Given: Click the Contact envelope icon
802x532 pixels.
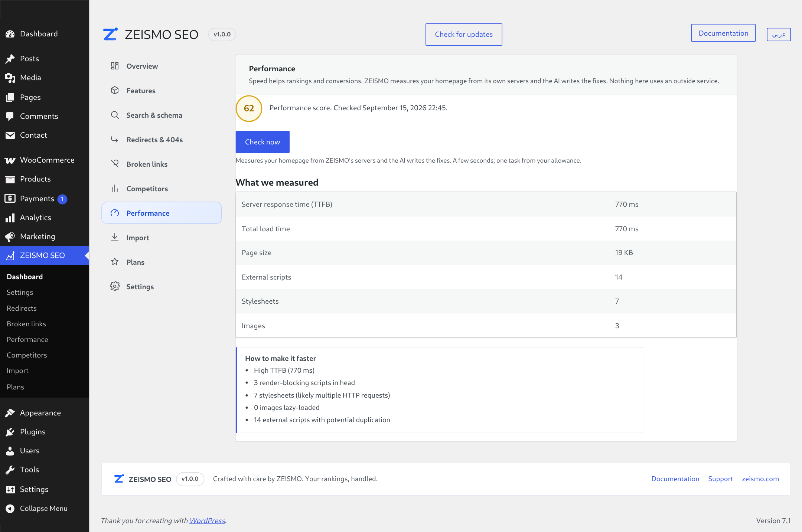Looking at the screenshot, I should [10, 135].
